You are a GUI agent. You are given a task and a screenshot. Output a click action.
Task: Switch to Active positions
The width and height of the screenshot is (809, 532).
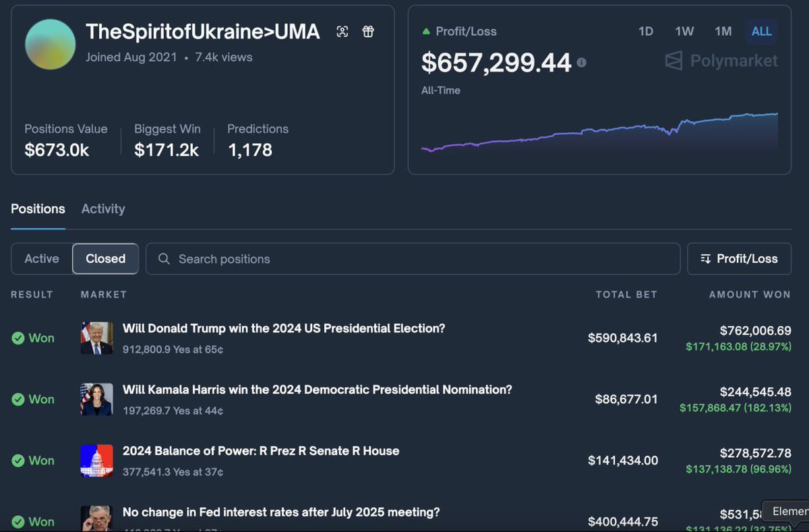(41, 258)
